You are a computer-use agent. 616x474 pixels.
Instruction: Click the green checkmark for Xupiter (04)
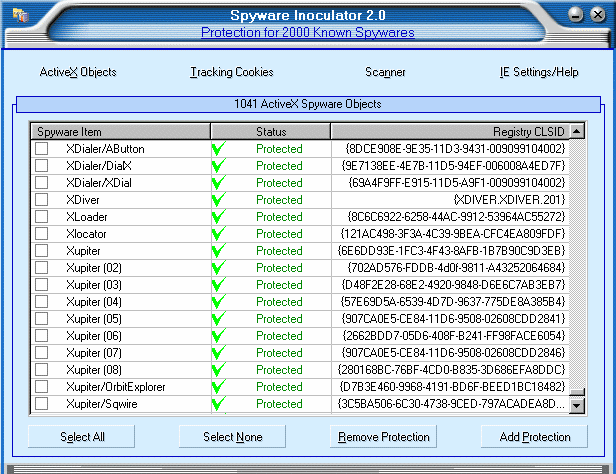pos(217,302)
